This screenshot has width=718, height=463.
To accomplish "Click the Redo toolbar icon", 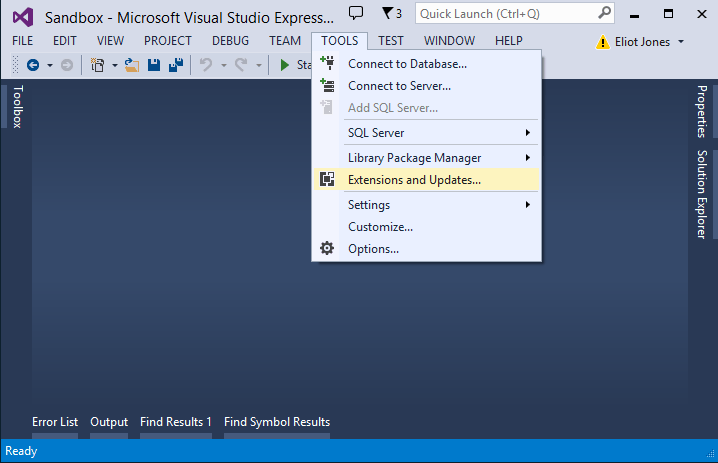I will [241, 65].
